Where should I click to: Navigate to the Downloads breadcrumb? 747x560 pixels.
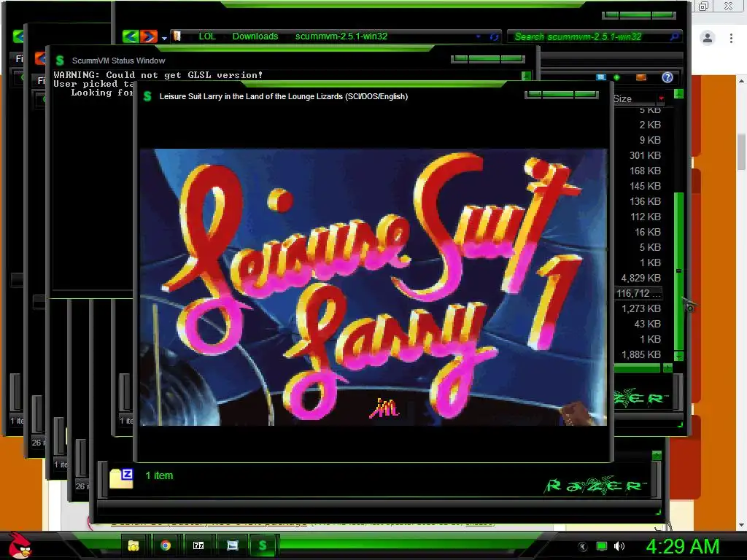[x=255, y=36]
